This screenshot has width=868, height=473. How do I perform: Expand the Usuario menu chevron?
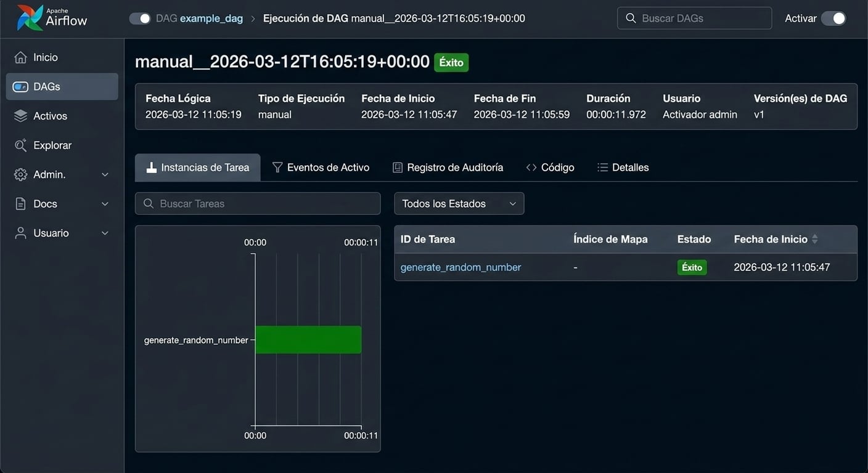coord(105,233)
